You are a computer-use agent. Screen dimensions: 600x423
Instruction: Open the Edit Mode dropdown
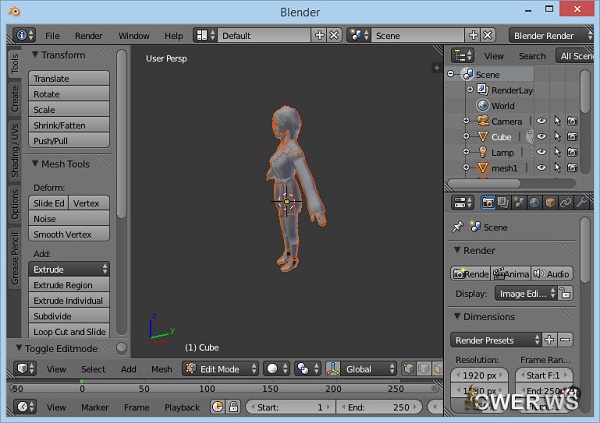pyautogui.click(x=219, y=369)
